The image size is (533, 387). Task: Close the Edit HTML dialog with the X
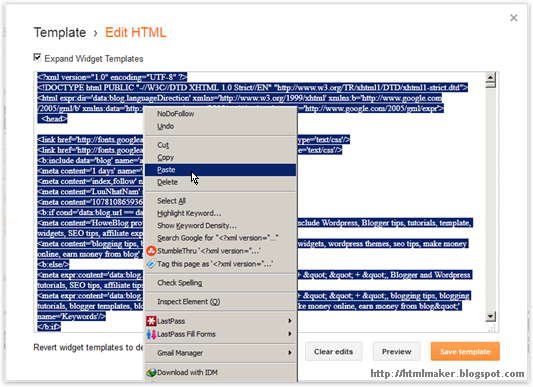coord(514,18)
